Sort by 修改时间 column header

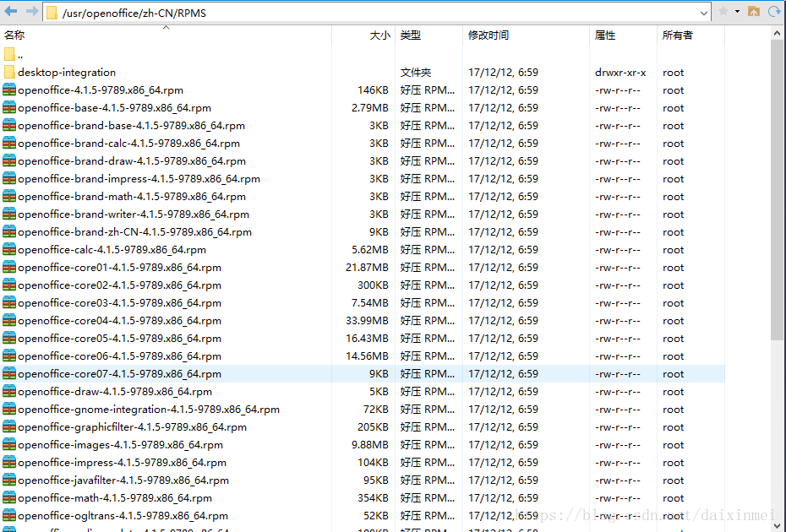click(x=489, y=35)
